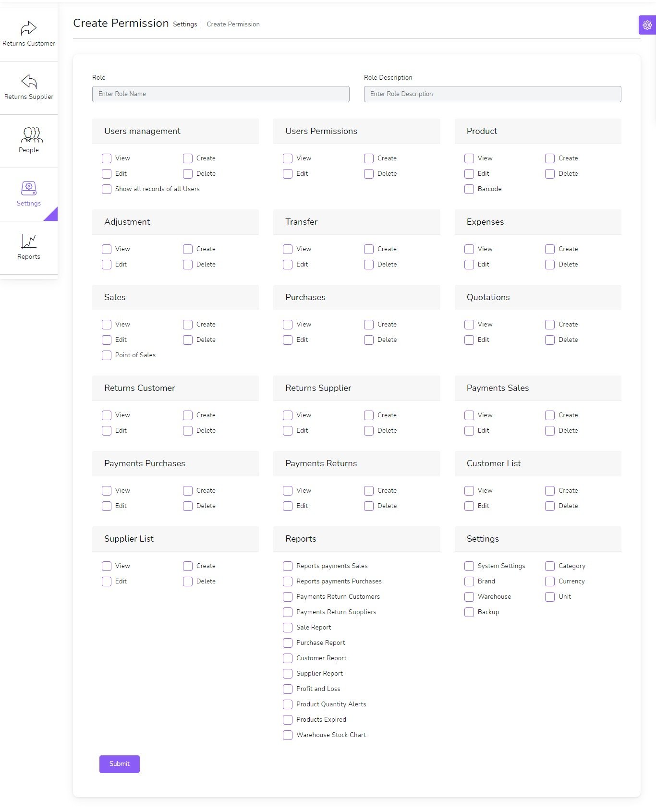Image resolution: width=656 pixels, height=812 pixels.
Task: Check the Product Barcode permission
Action: pos(469,189)
